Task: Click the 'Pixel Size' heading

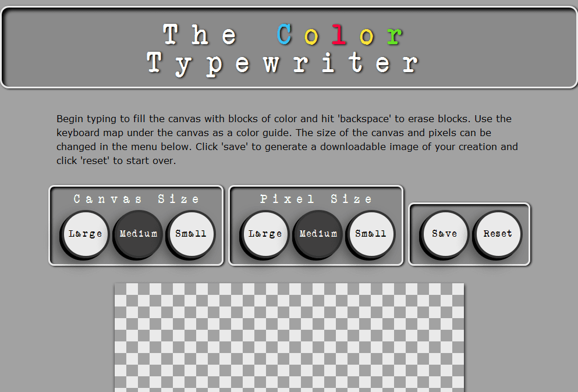Action: tap(316, 199)
